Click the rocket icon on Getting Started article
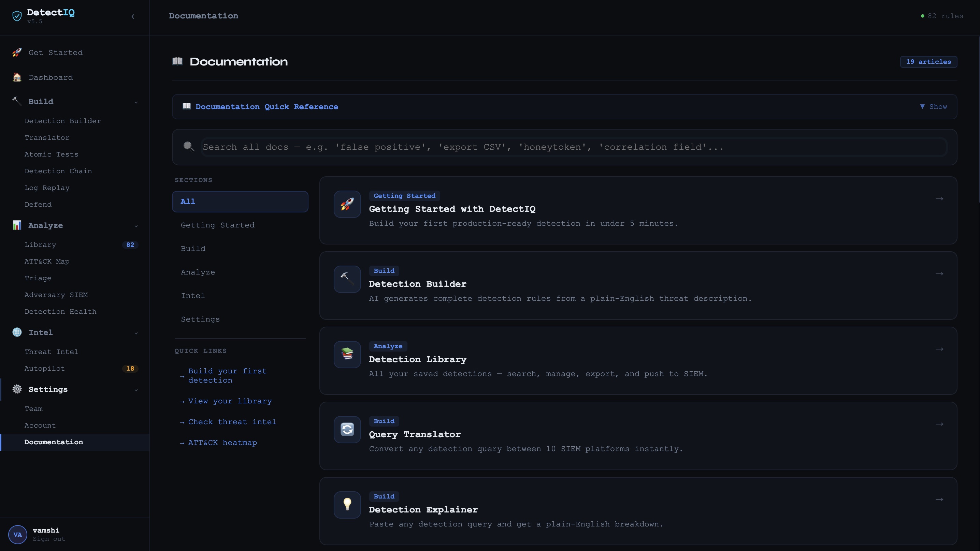The height and width of the screenshot is (551, 980). pyautogui.click(x=347, y=204)
